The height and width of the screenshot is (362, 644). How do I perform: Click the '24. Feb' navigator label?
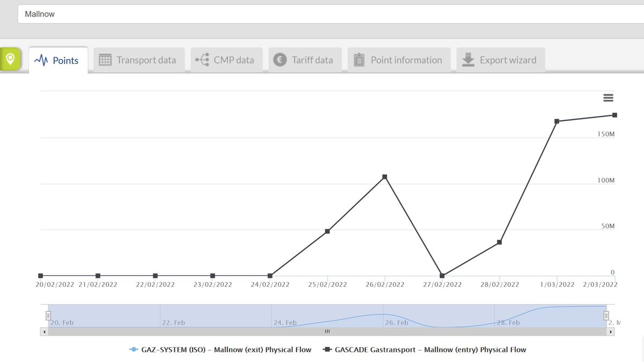coord(285,323)
